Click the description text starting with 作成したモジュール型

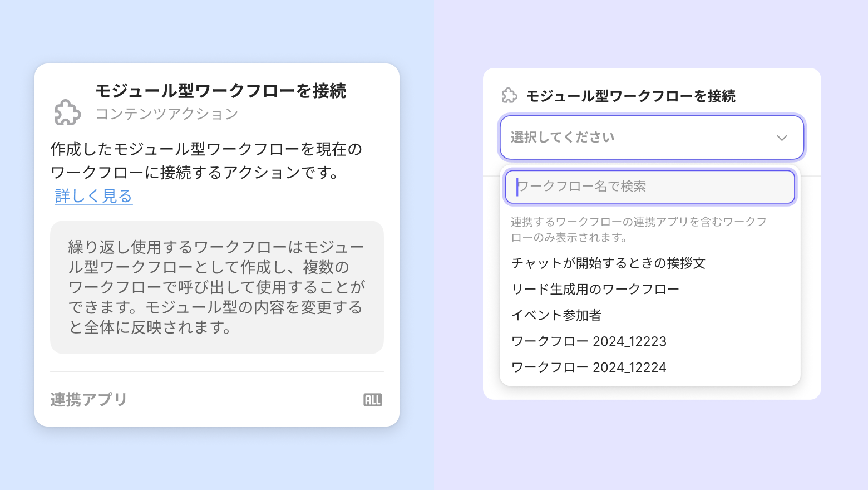click(206, 161)
